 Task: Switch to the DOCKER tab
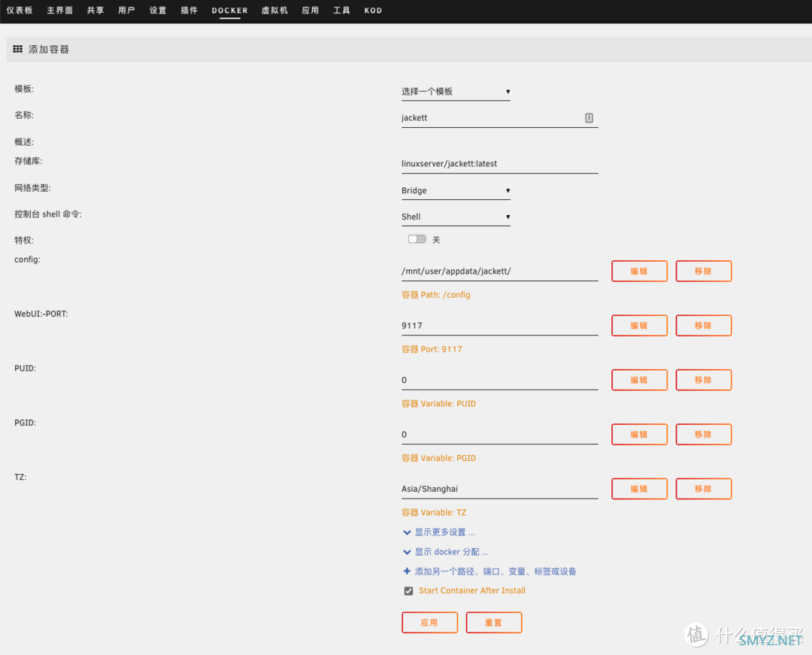point(229,11)
